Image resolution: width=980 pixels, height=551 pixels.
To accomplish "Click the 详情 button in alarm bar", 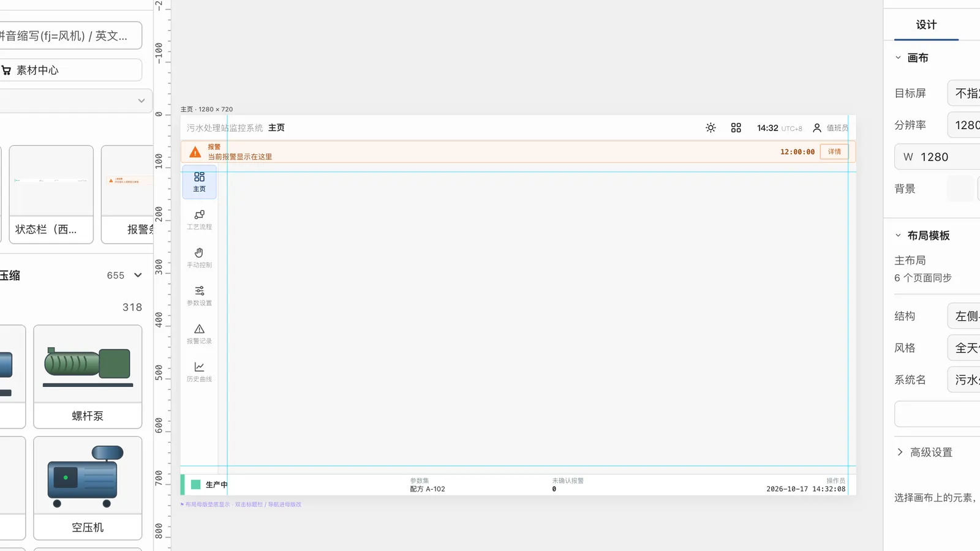I will click(834, 152).
